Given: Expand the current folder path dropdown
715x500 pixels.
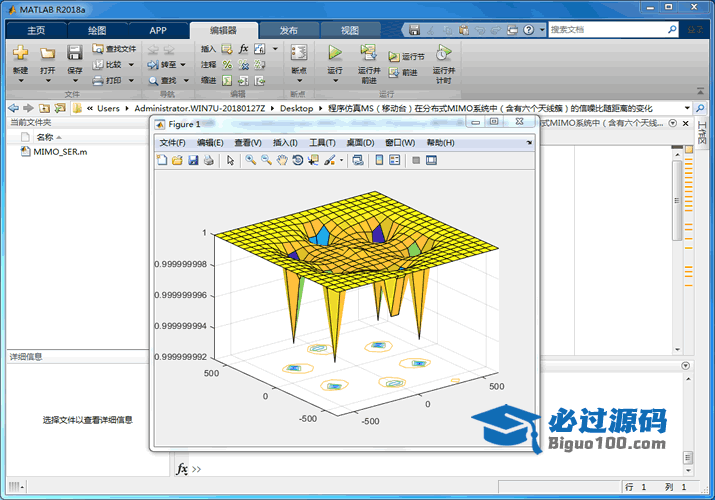Looking at the screenshot, I should pos(687,108).
